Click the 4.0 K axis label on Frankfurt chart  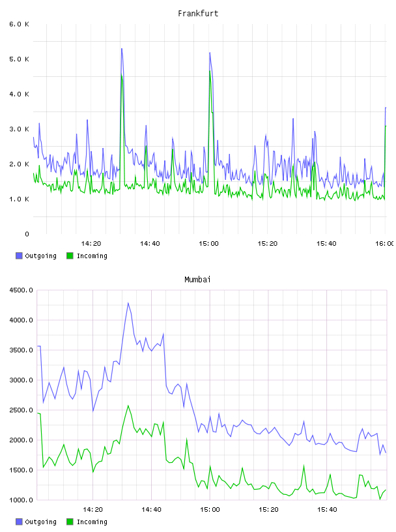click(20, 94)
